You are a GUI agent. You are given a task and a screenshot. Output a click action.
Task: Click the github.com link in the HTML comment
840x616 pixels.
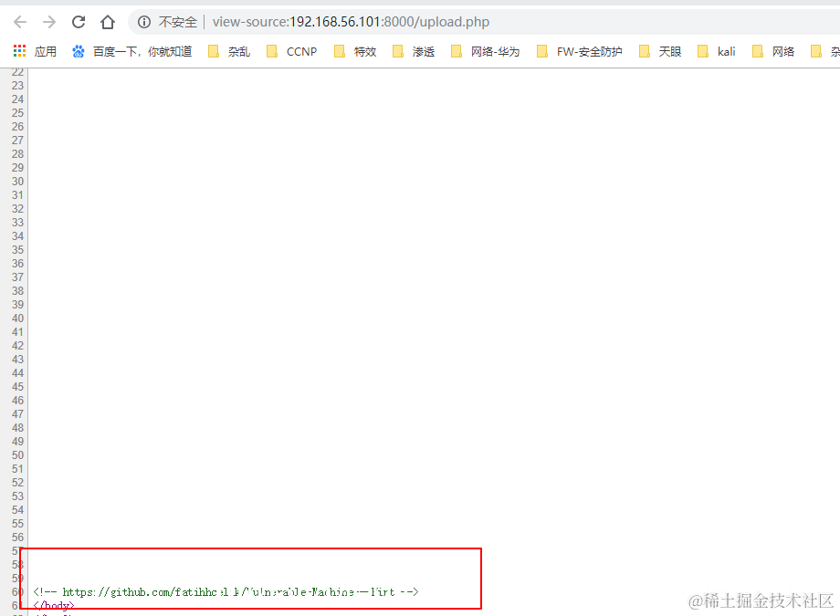[229, 592]
